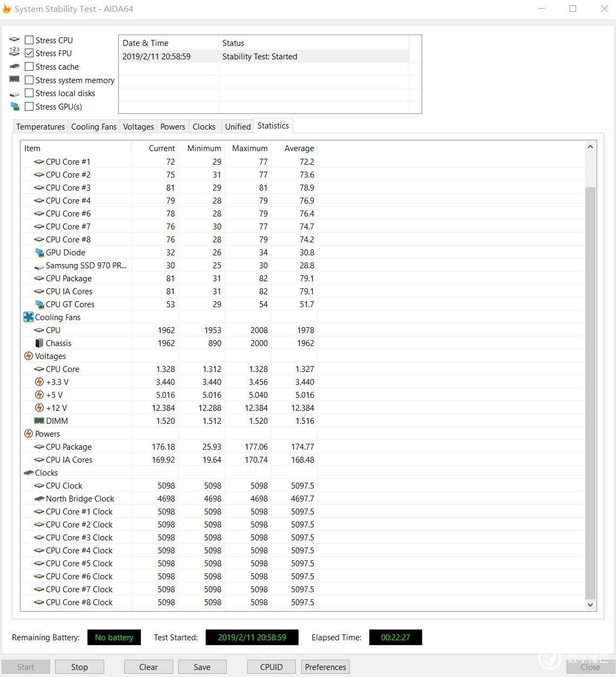This screenshot has width=616, height=677.
Task: Click the Save button
Action: (202, 667)
